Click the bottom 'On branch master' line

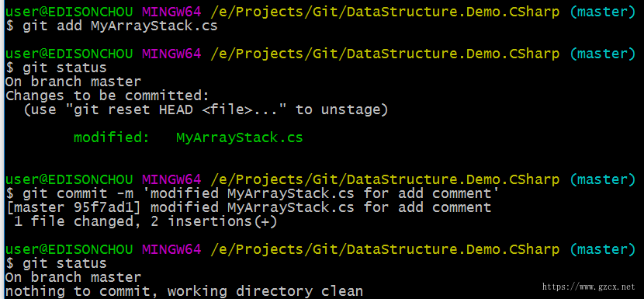coord(73,277)
